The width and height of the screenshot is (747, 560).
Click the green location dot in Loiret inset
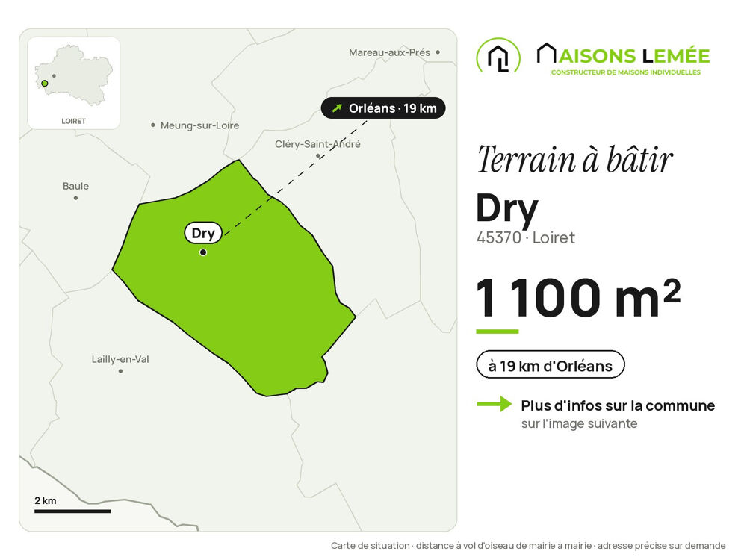[x=45, y=84]
